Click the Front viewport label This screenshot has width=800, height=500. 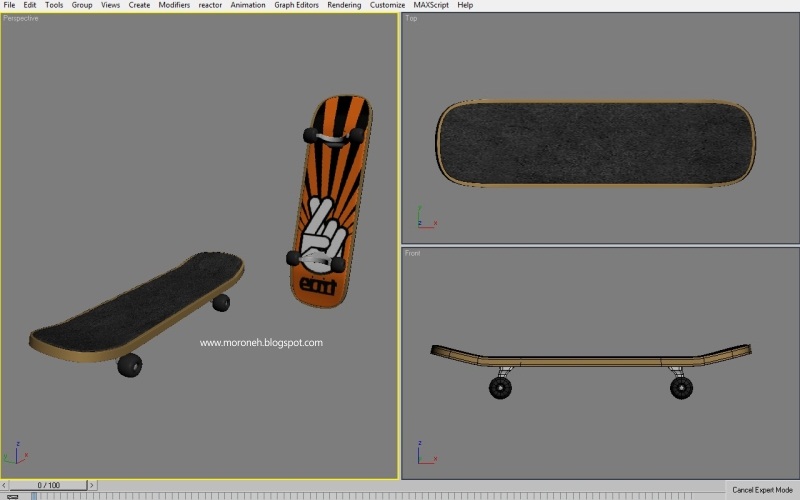point(413,253)
